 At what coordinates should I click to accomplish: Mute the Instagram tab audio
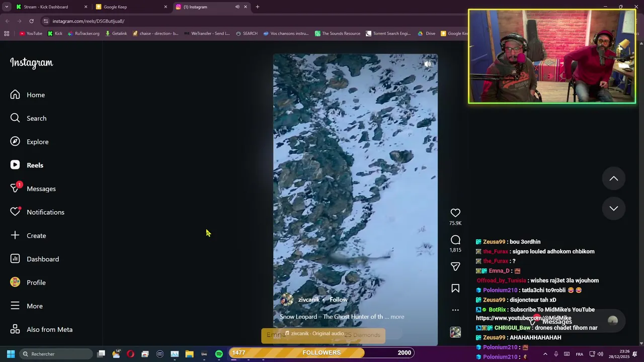237,7
